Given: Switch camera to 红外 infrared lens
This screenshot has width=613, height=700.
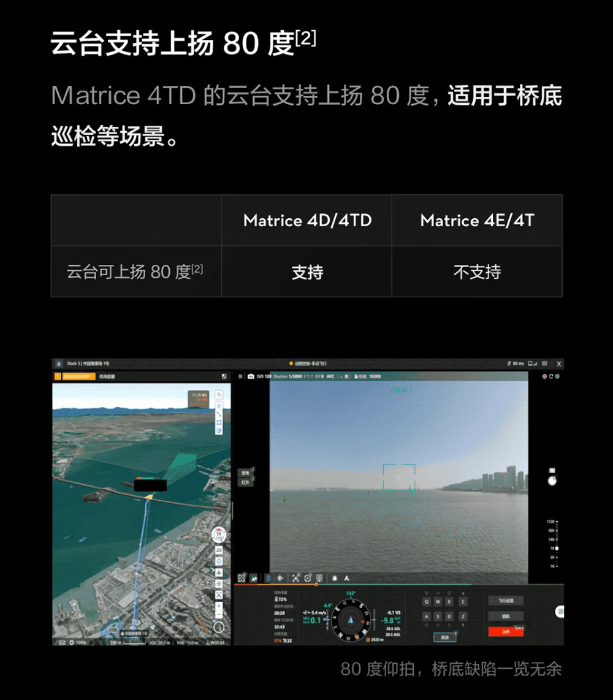Looking at the screenshot, I should pyautogui.click(x=246, y=482).
